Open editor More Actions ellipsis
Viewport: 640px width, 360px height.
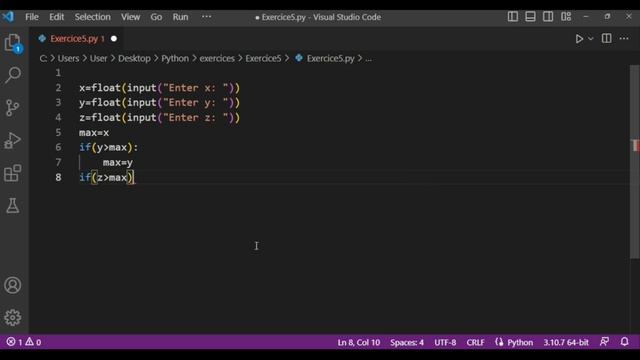click(624, 38)
